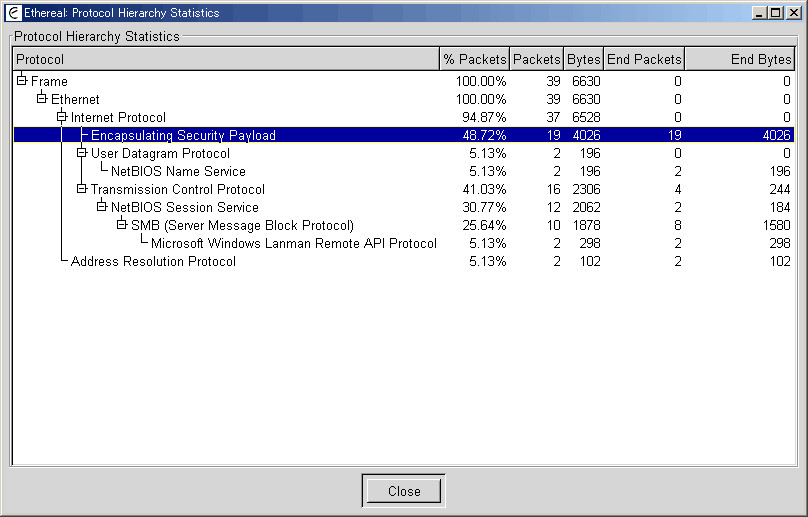Image resolution: width=808 pixels, height=517 pixels.
Task: Collapse the Frame tree node
Action: pyautogui.click(x=22, y=80)
